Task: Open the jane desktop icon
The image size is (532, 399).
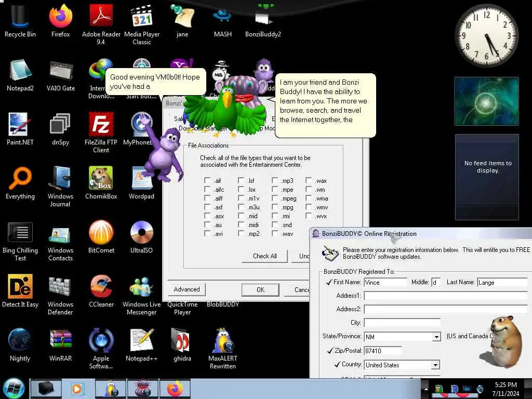Action: click(x=182, y=21)
